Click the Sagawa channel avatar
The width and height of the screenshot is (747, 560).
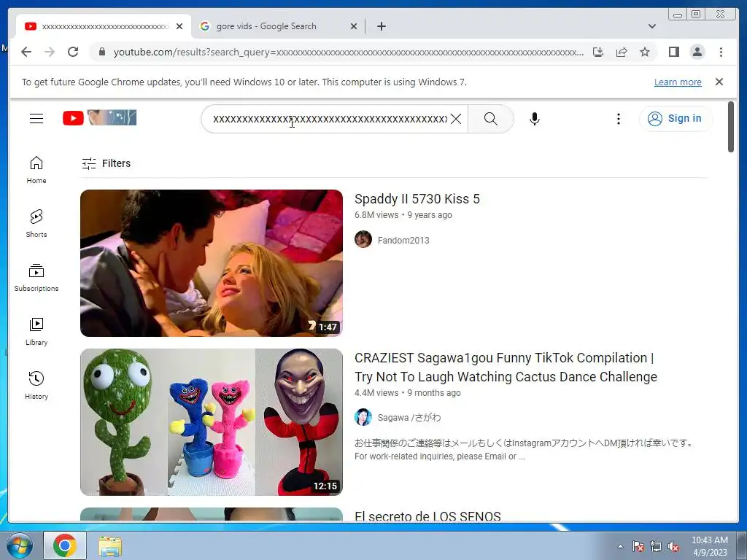click(363, 417)
